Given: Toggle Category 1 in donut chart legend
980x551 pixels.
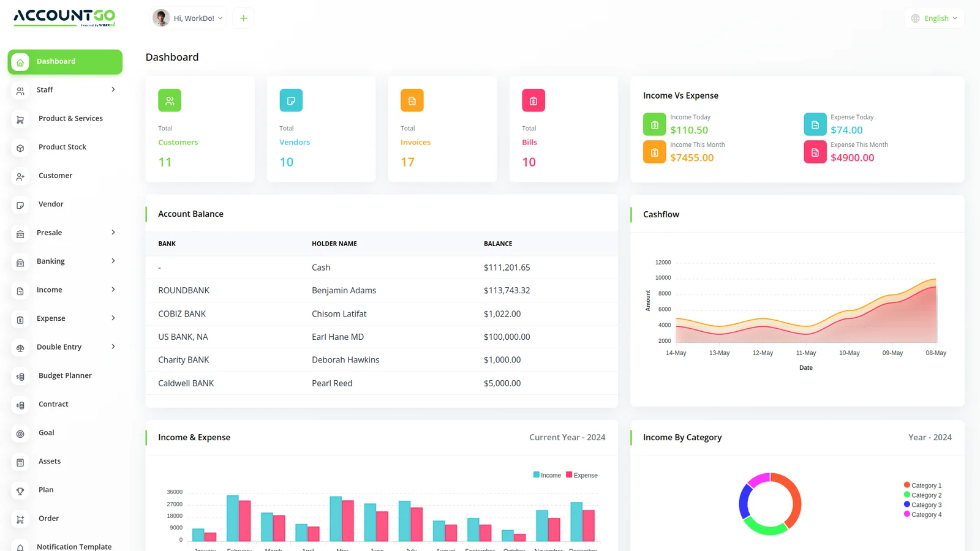Looking at the screenshot, I should click(922, 485).
